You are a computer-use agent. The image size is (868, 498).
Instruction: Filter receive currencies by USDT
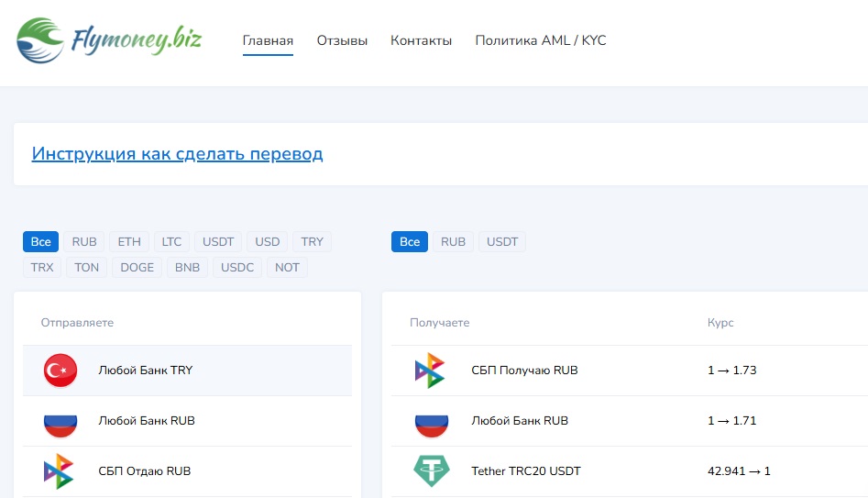coord(502,241)
